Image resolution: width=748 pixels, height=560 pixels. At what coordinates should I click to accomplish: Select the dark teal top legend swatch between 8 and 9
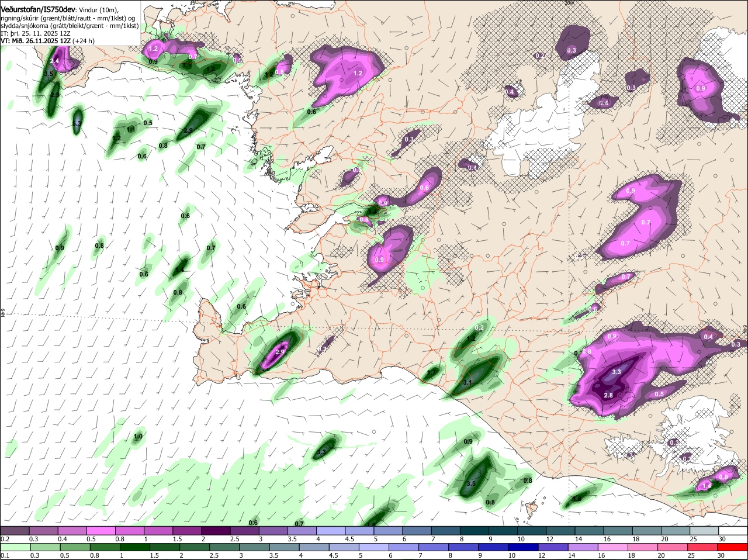[x=475, y=531]
